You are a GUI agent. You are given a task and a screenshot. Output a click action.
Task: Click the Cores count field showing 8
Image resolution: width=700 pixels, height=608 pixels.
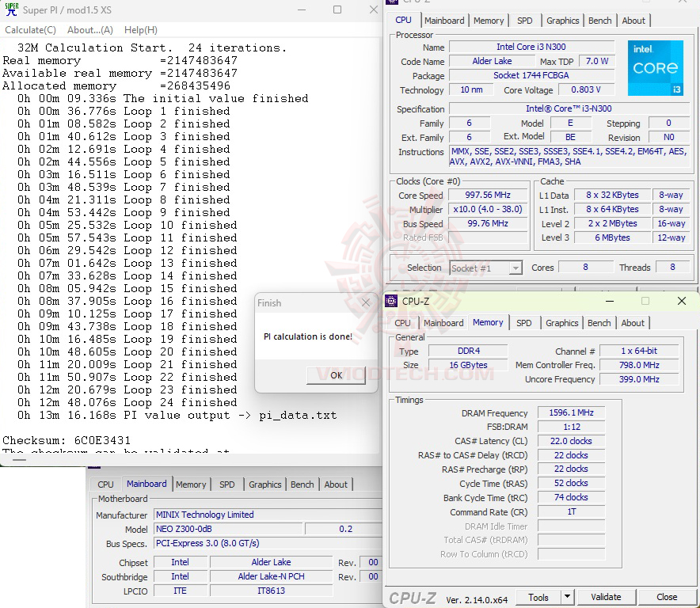pyautogui.click(x=585, y=267)
